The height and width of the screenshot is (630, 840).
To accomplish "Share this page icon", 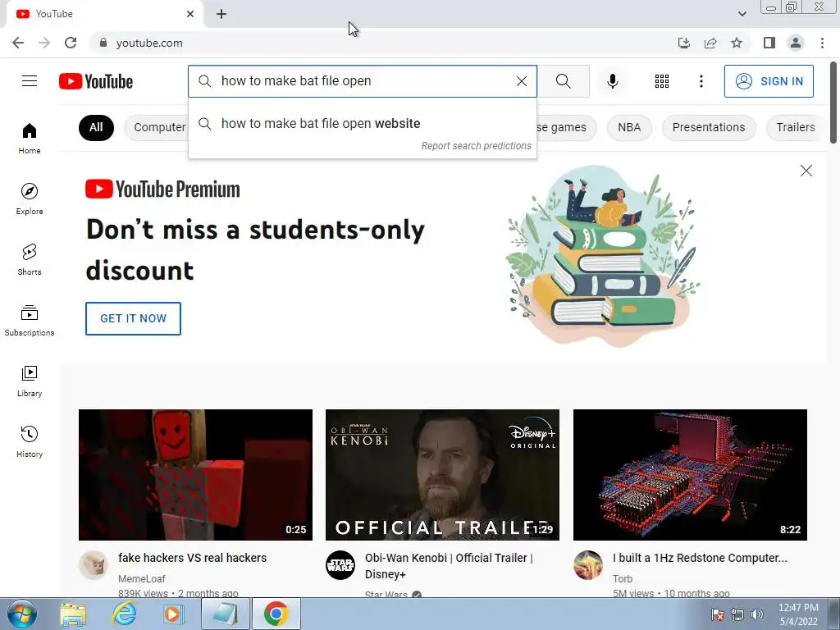I will (710, 43).
